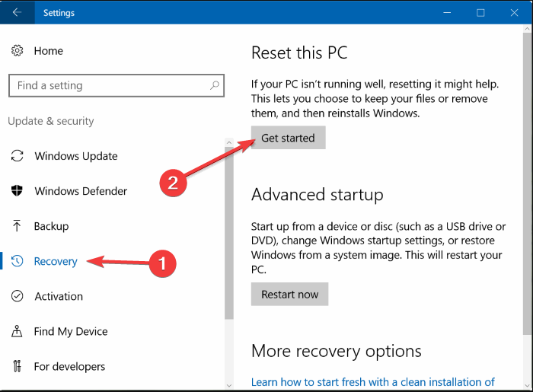
Task: Select the For developers tools icon
Action: pos(17,366)
